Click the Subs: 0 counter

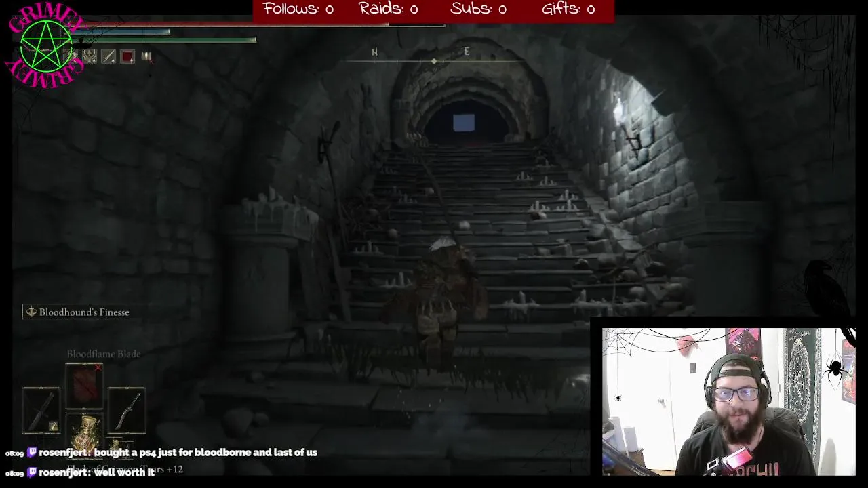point(478,9)
